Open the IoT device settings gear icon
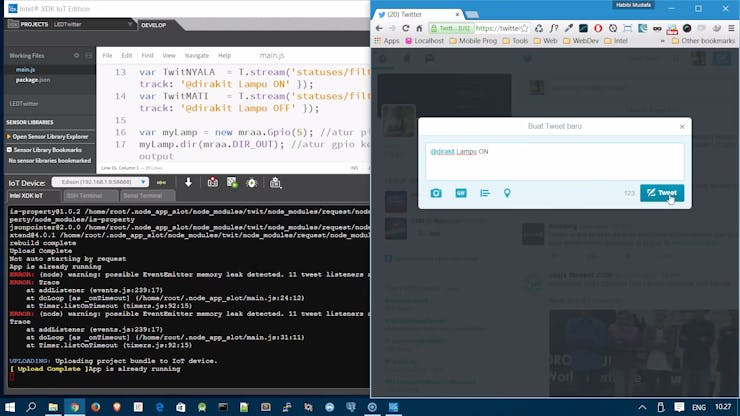The height and width of the screenshot is (416, 740). (276, 183)
